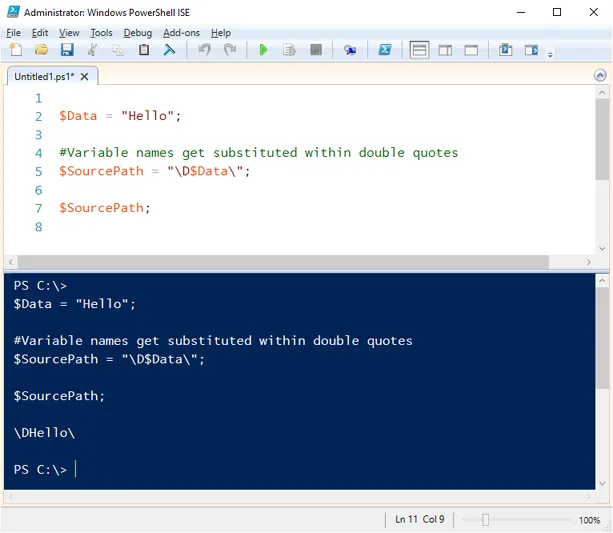Click the 100% zoom value
This screenshot has height=533, width=613.
coord(589,520)
